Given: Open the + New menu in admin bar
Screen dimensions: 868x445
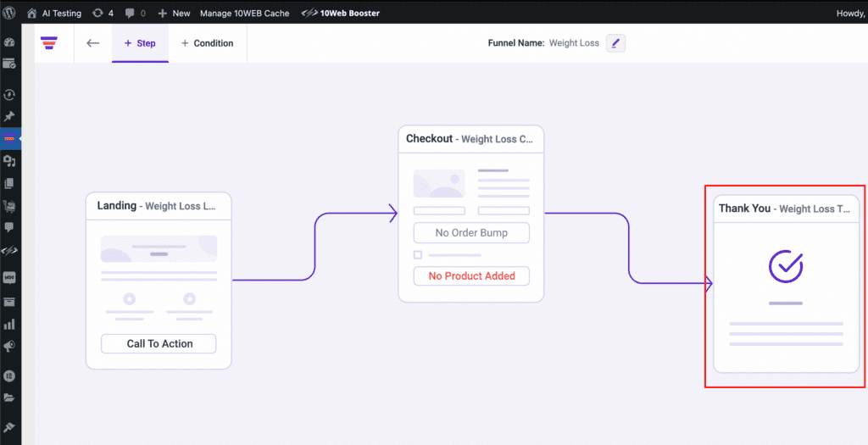Looking at the screenshot, I should [174, 14].
